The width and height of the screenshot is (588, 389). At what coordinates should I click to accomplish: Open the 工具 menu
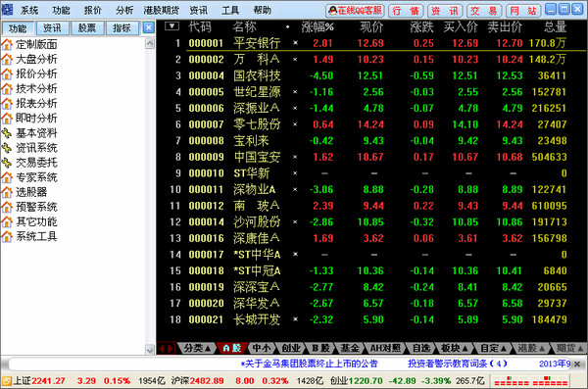tap(230, 10)
